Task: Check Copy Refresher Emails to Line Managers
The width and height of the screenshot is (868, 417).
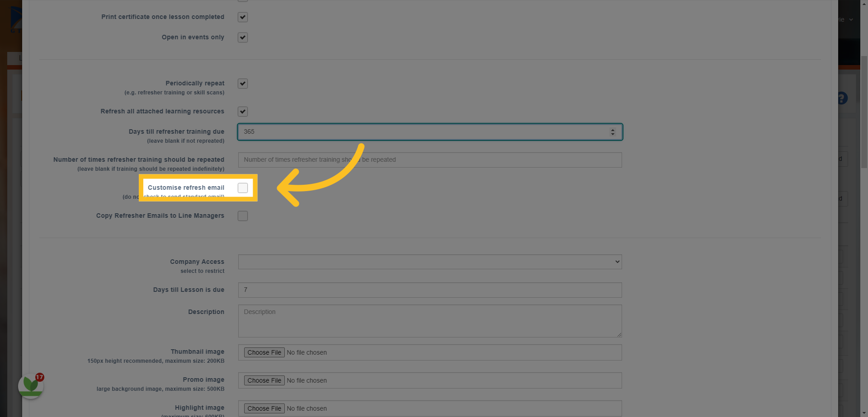Action: point(243,216)
